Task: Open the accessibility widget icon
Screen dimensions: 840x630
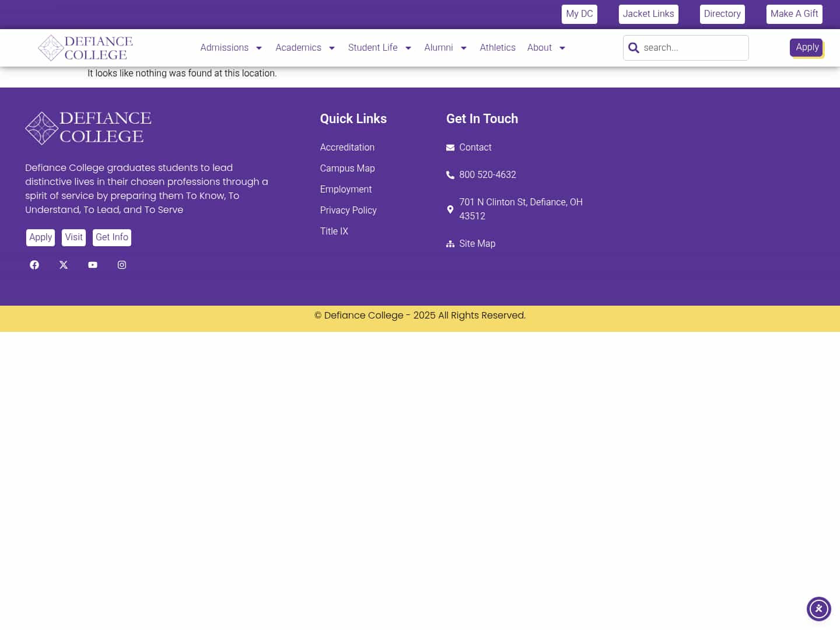Action: click(x=819, y=609)
